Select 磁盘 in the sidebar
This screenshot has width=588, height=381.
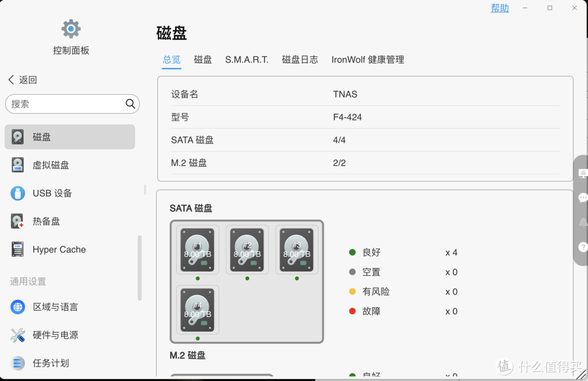coord(42,137)
